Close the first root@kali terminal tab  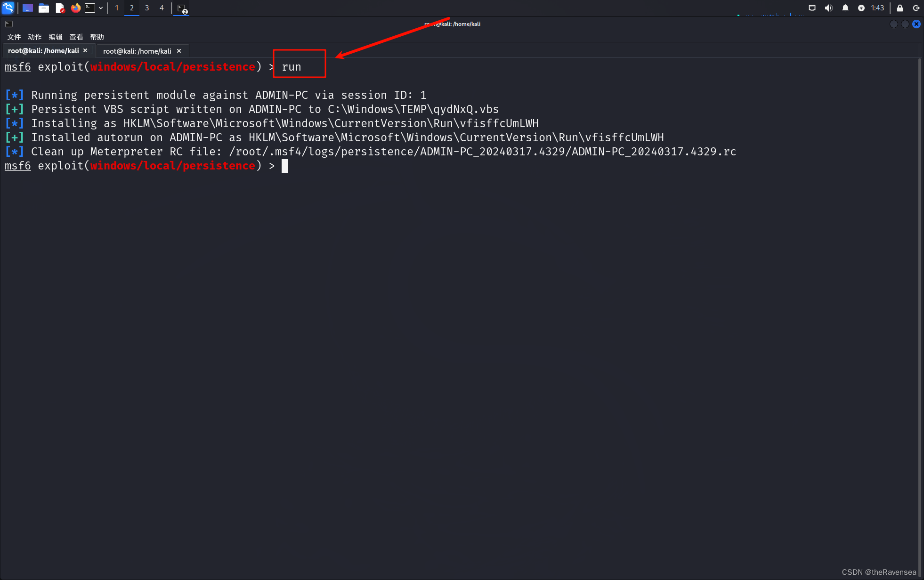85,51
